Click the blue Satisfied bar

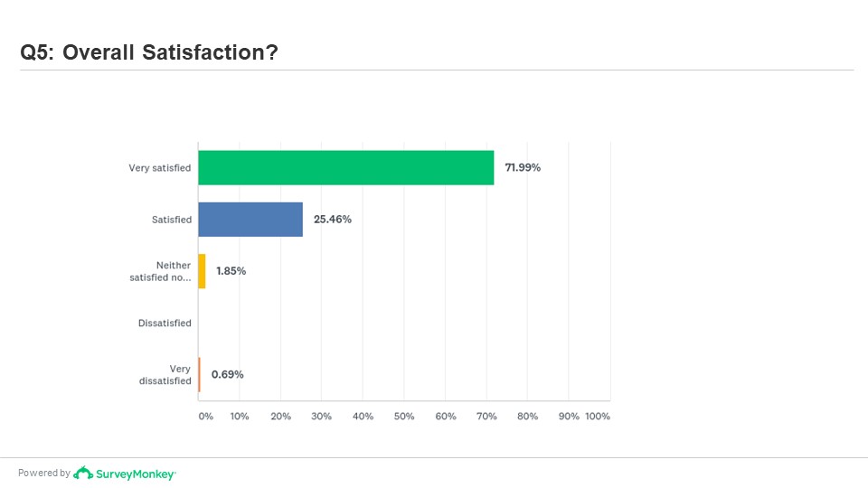pyautogui.click(x=250, y=220)
